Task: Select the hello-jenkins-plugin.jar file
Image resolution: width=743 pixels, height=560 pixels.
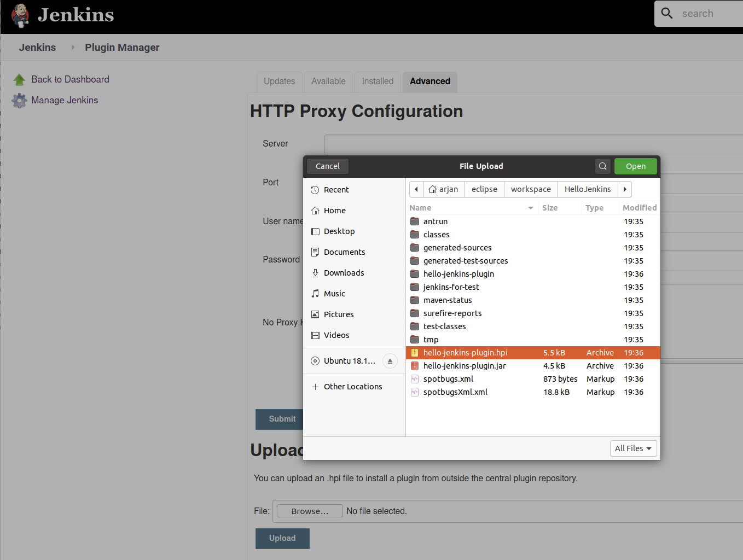Action: [464, 365]
